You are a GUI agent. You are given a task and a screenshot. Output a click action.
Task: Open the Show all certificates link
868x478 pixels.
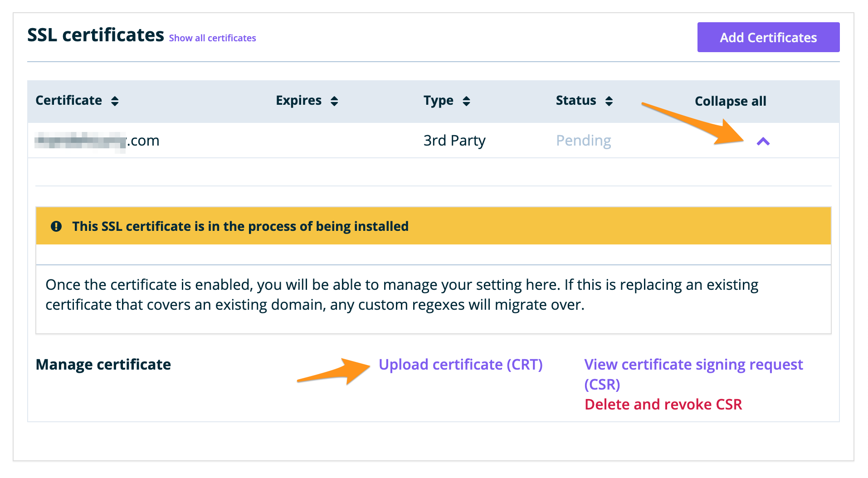(212, 38)
